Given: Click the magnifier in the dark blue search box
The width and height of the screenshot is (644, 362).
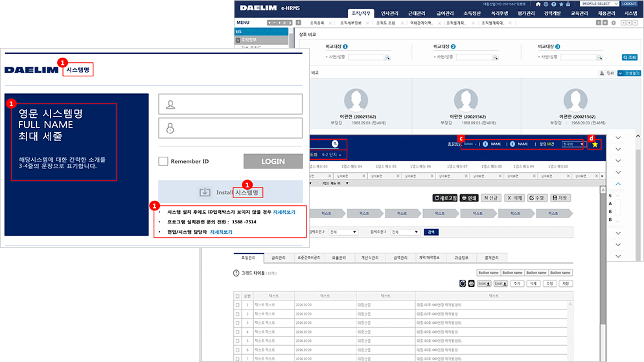Looking at the screenshot, I should [x=335, y=144].
